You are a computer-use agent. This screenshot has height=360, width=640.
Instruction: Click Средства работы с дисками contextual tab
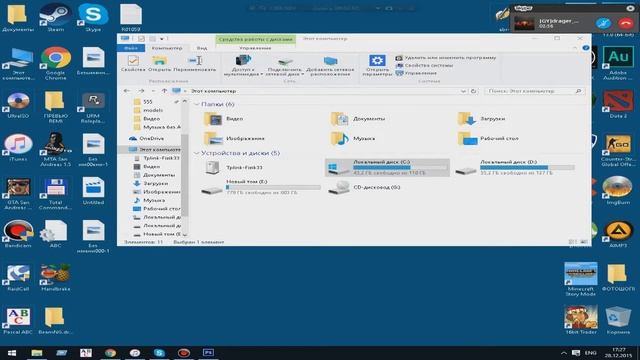coord(256,39)
